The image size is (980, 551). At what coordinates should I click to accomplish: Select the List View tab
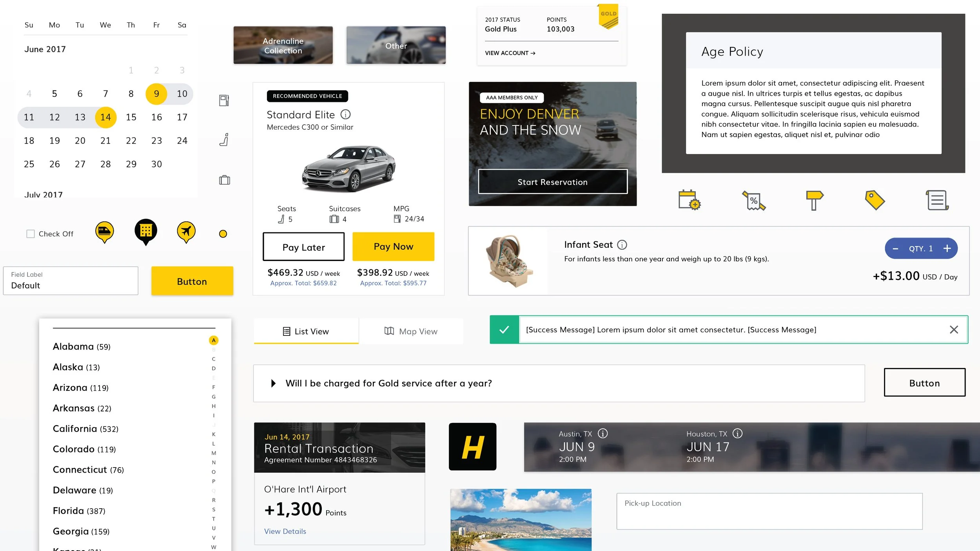pos(306,331)
